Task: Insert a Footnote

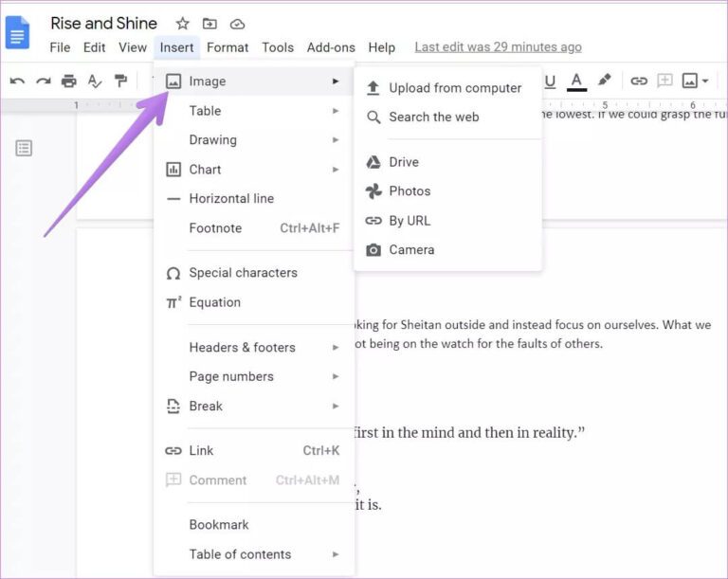Action: (x=253, y=228)
